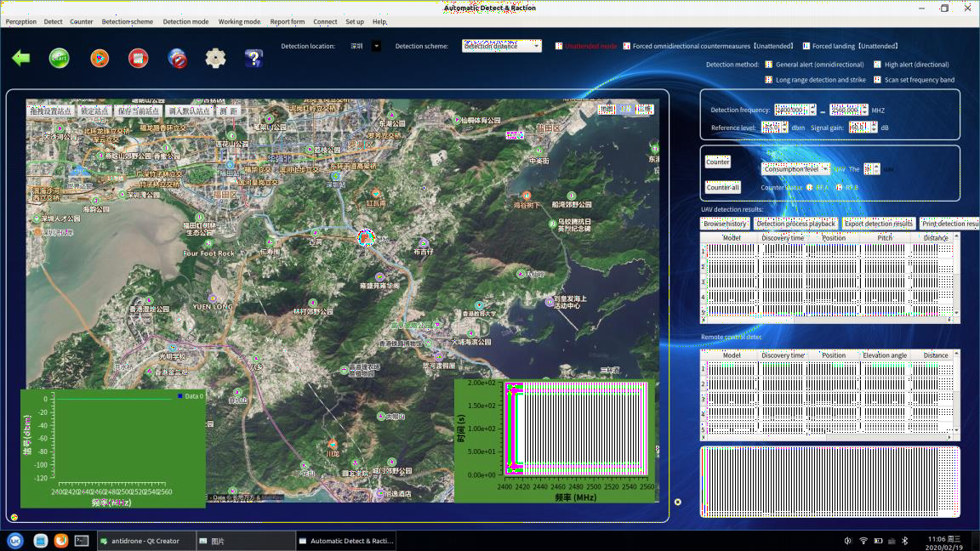Click the UAV count stepper arrows
Screen dimensions: 980x551
(876, 169)
